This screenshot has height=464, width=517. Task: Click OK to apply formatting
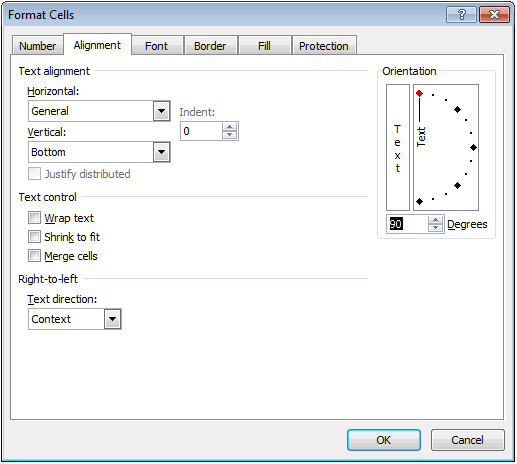[384, 440]
